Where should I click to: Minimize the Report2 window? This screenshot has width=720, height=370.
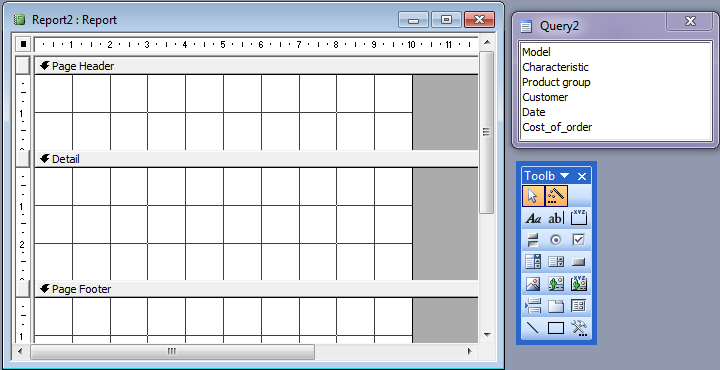[x=413, y=20]
